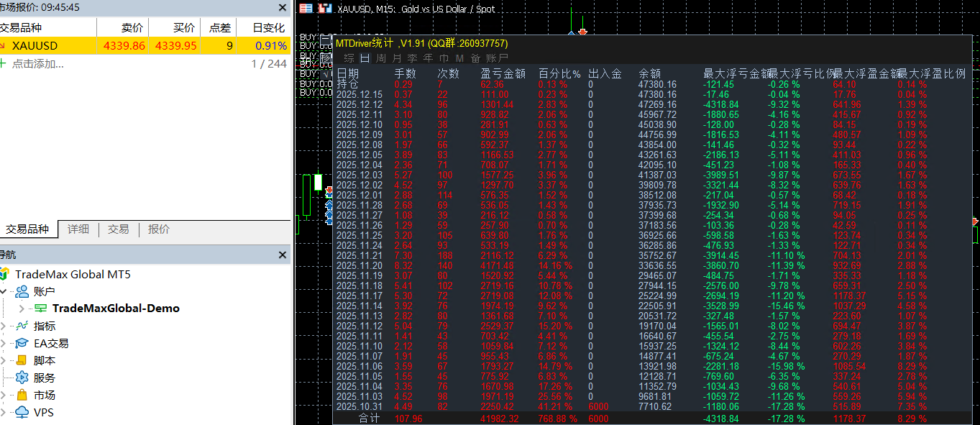Expand the 指标 tree node
Image resolution: width=980 pixels, height=425 pixels.
pos(5,325)
